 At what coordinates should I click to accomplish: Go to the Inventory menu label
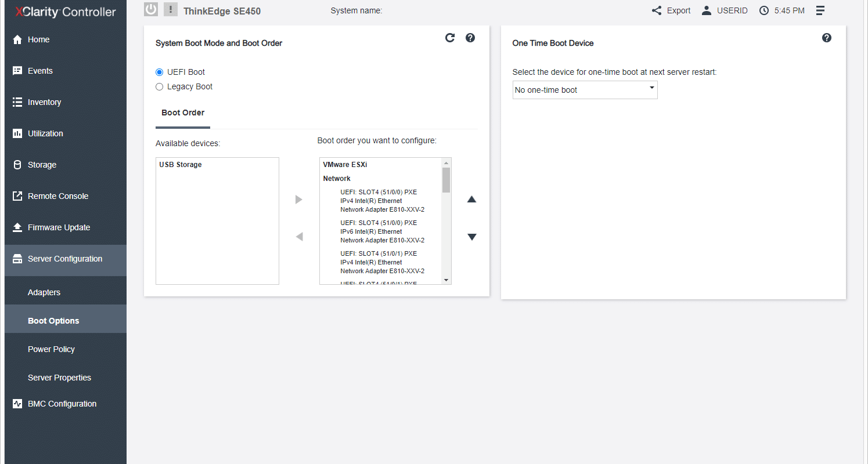pos(44,102)
